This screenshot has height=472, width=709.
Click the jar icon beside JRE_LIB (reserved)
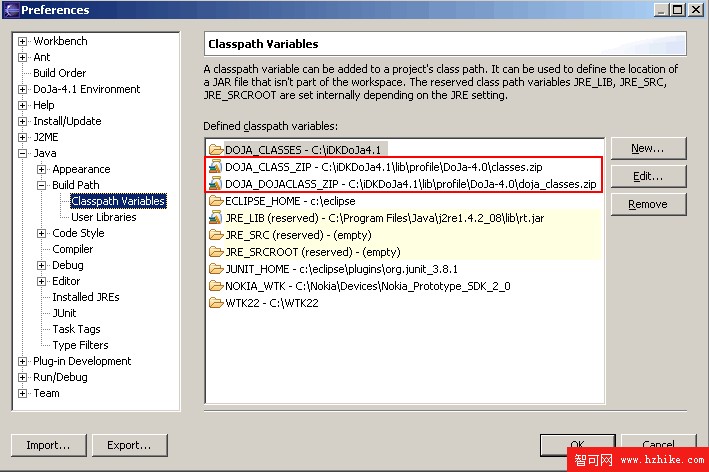coord(216,218)
